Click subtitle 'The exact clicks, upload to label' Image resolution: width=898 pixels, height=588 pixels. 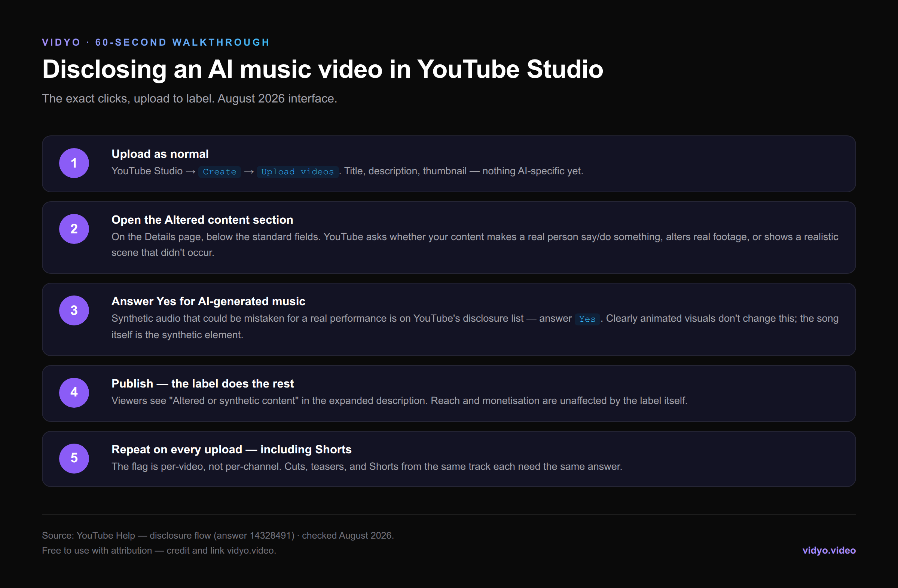coord(189,98)
